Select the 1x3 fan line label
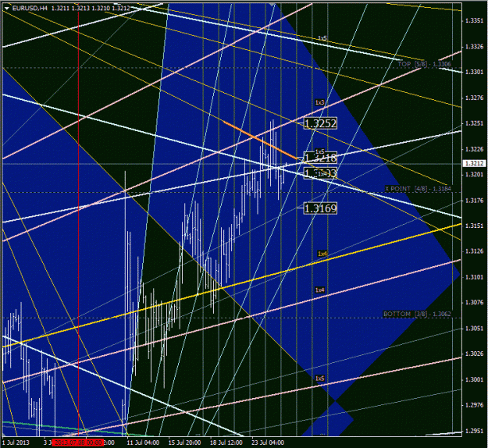The height and width of the screenshot is (448, 488). (x=319, y=102)
